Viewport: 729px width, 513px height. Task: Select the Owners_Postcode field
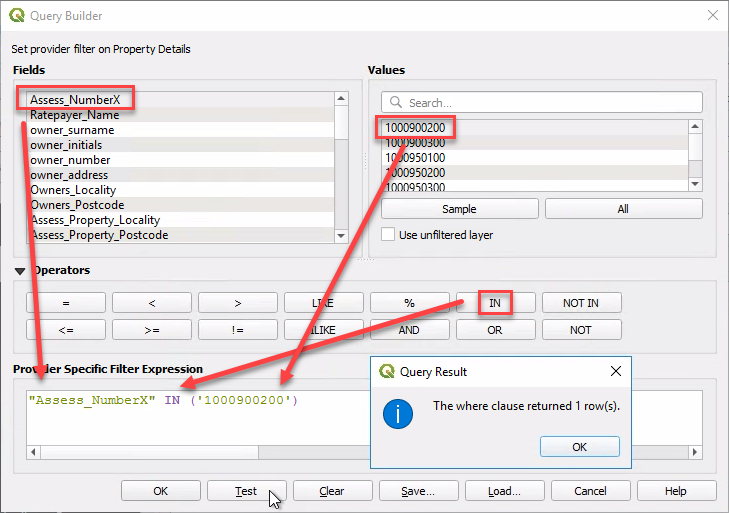[x=180, y=205]
